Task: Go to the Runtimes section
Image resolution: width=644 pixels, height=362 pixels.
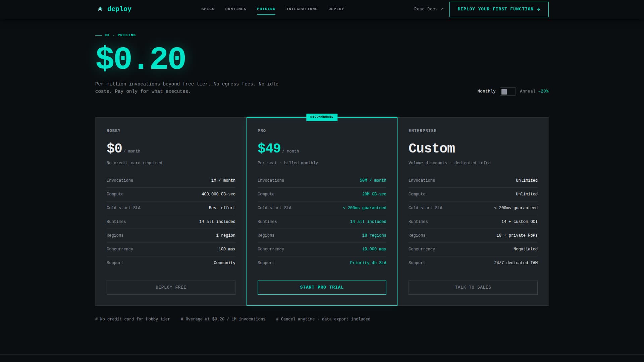Action: coord(235,9)
